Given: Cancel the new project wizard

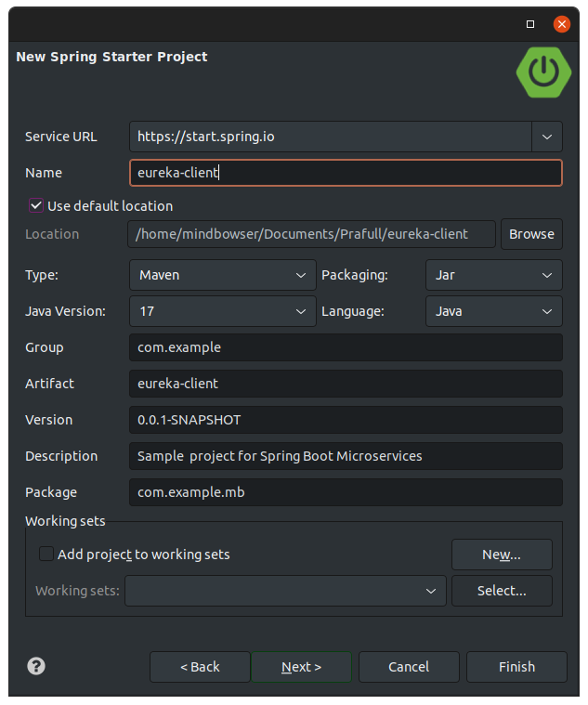Looking at the screenshot, I should coord(409,667).
